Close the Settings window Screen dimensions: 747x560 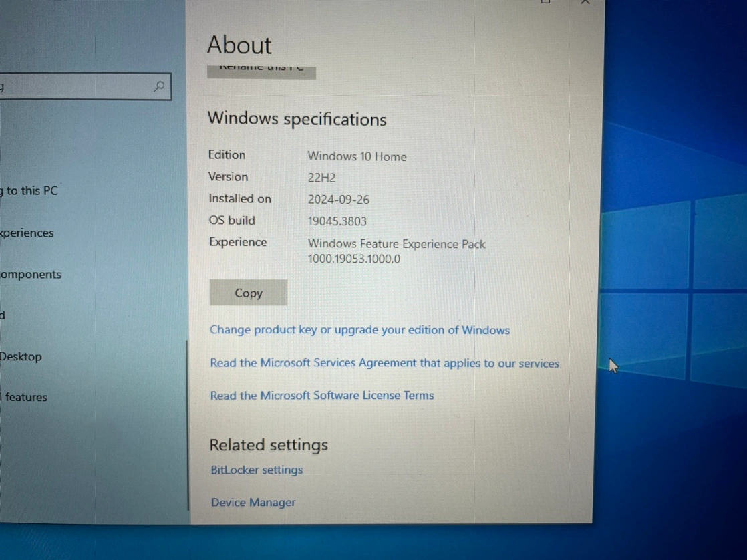[x=585, y=3]
